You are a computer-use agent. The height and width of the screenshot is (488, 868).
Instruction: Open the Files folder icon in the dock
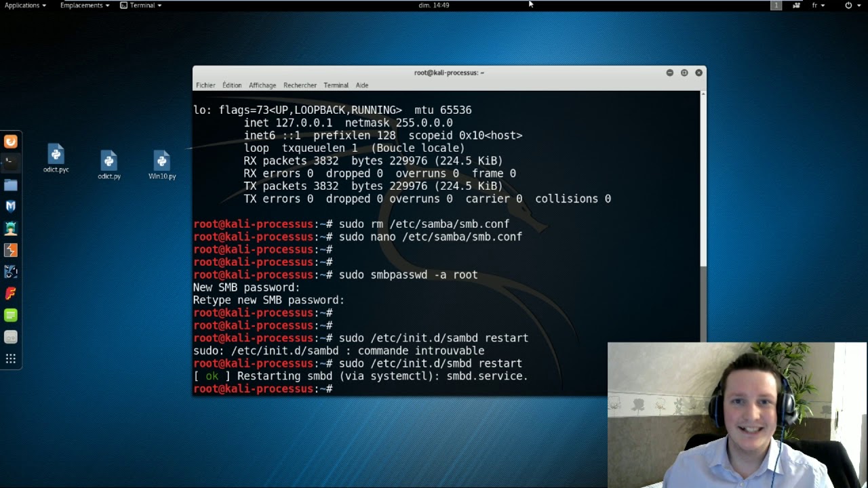(x=11, y=185)
